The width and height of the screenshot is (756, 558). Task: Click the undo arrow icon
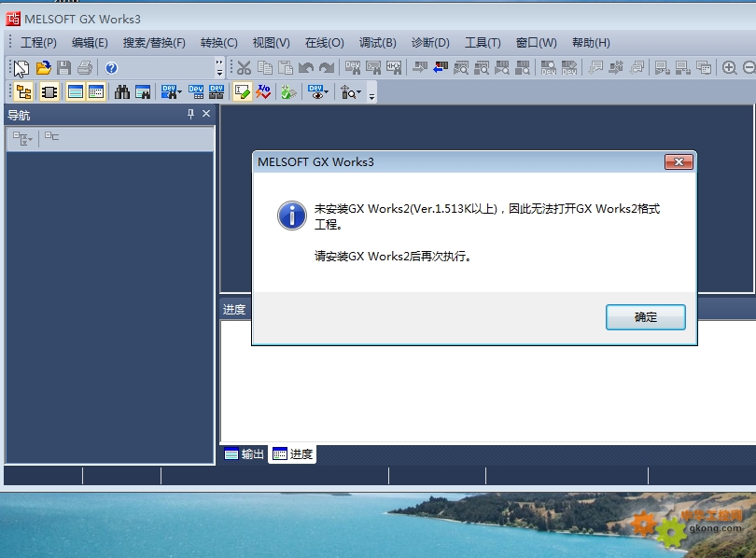(306, 68)
